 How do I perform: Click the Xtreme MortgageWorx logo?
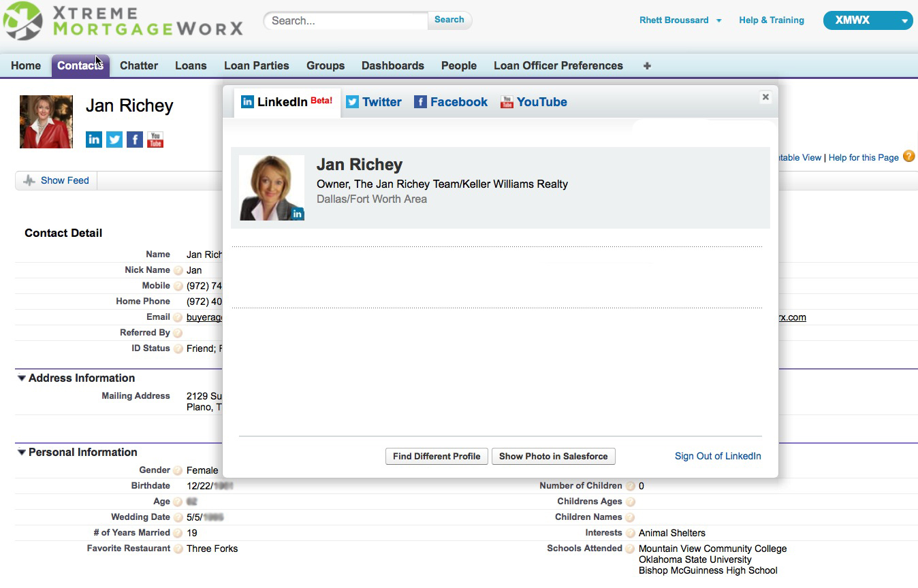pos(123,20)
